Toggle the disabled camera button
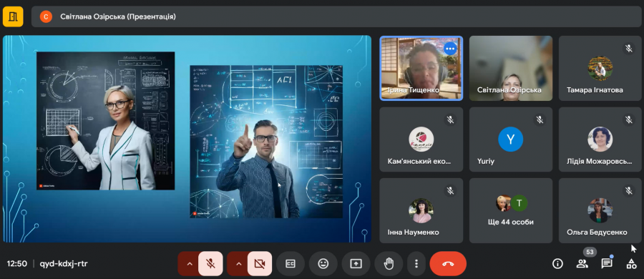 point(260,263)
